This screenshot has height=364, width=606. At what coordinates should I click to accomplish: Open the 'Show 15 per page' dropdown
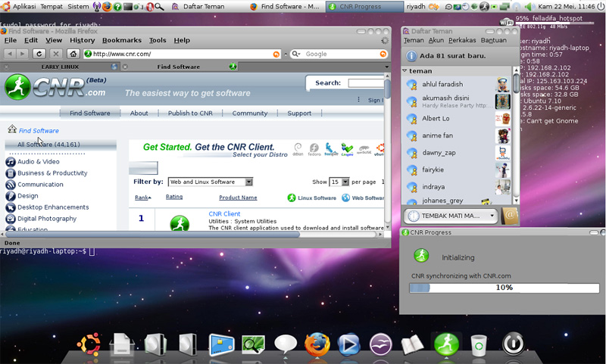pyautogui.click(x=339, y=182)
